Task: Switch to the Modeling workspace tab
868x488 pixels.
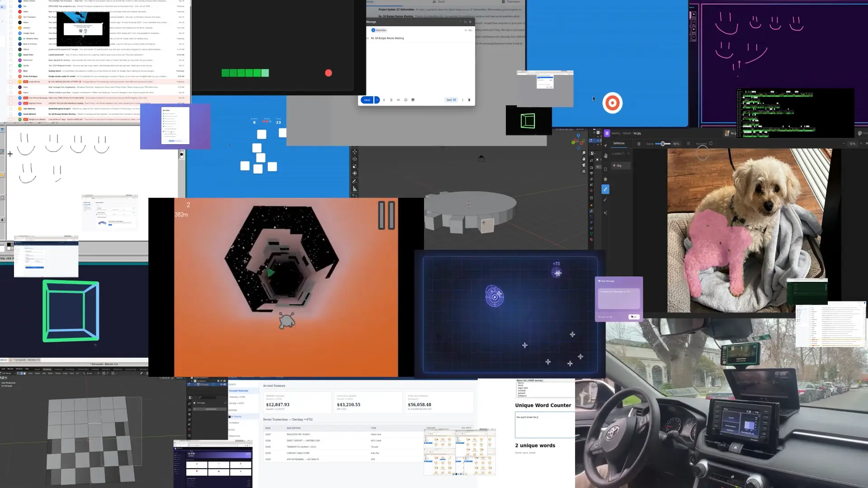Action: 47,369
